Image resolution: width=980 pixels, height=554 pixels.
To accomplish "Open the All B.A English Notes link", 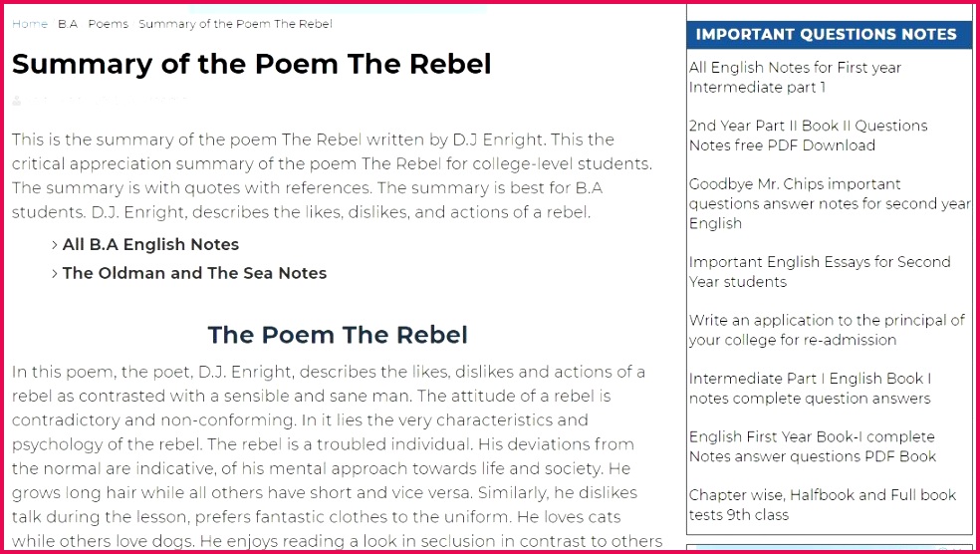I will tap(150, 245).
